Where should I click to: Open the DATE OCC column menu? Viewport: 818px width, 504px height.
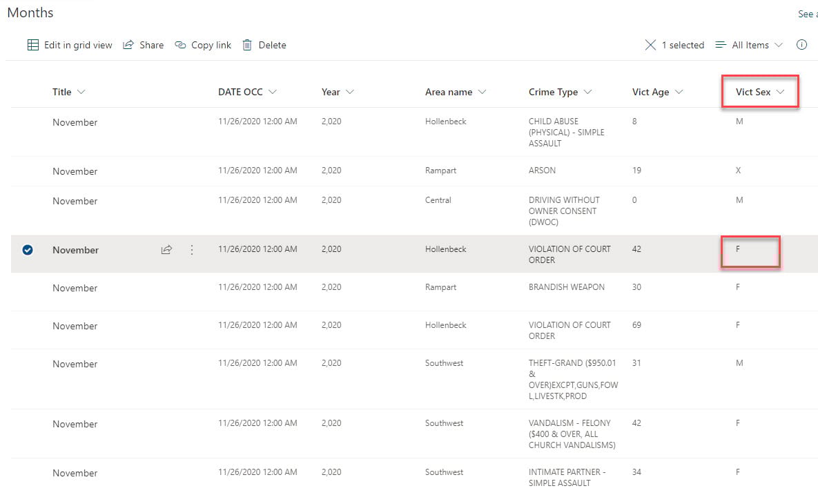coord(273,92)
